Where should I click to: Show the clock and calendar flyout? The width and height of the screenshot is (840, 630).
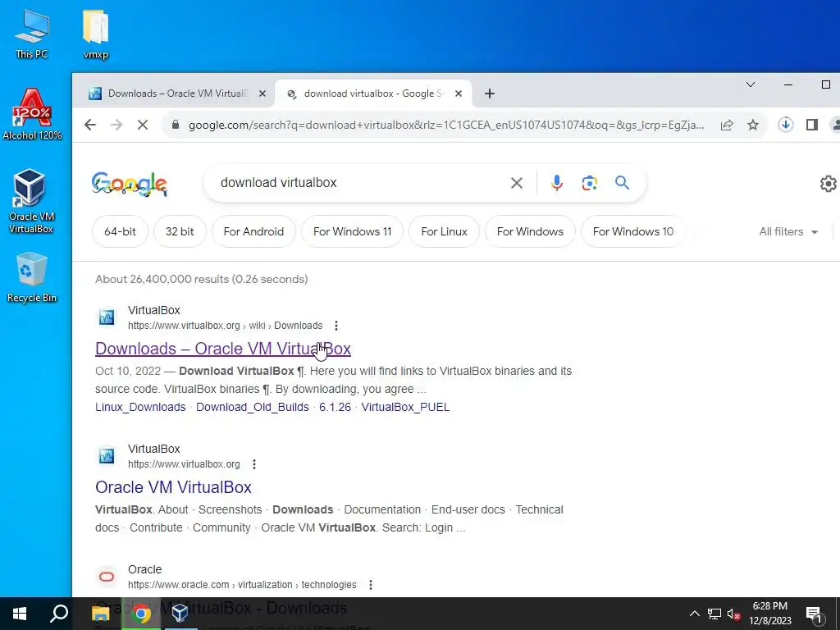coord(769,614)
